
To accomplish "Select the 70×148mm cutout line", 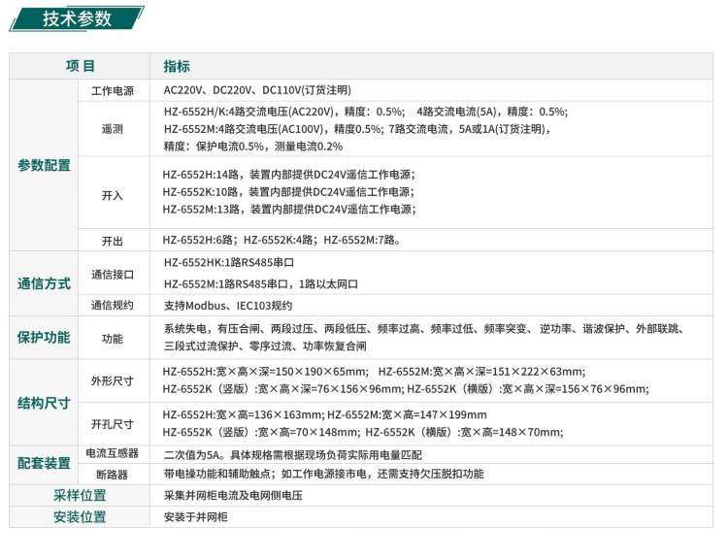I will (363, 432).
